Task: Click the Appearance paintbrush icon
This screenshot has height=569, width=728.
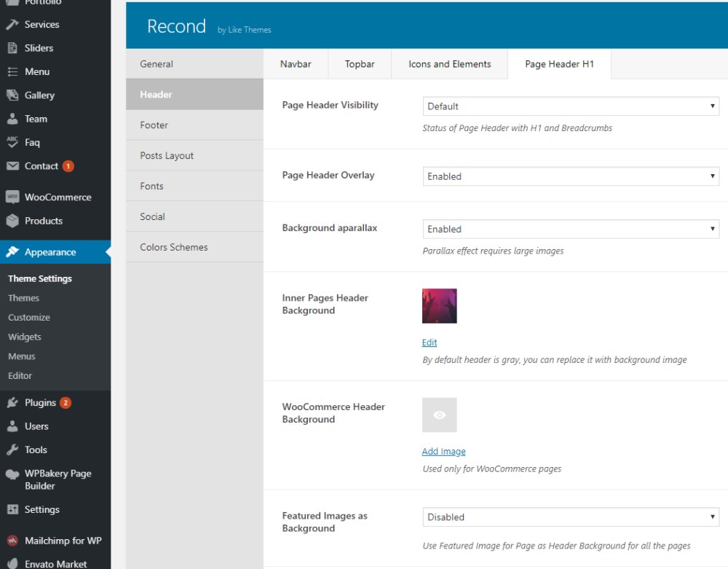Action: [x=12, y=252]
